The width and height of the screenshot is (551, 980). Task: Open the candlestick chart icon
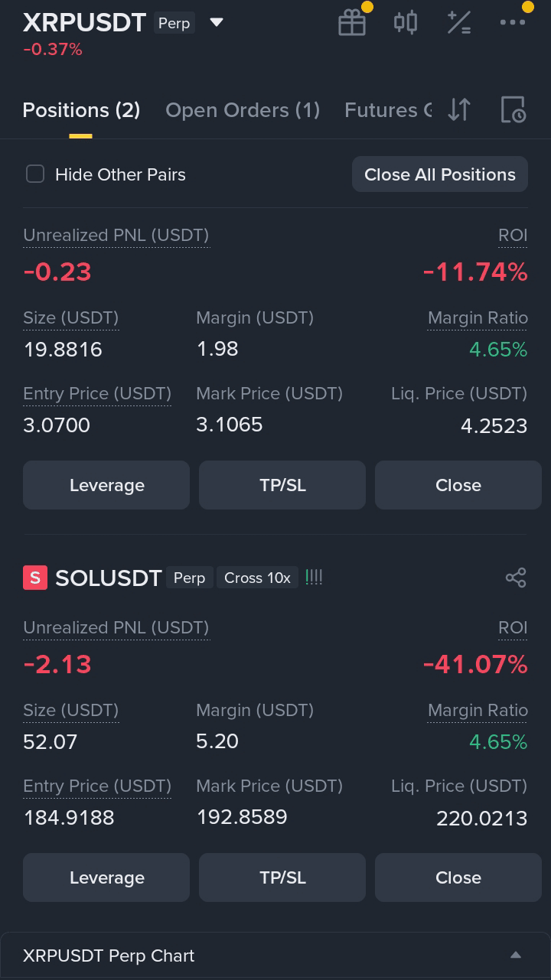[x=406, y=22]
